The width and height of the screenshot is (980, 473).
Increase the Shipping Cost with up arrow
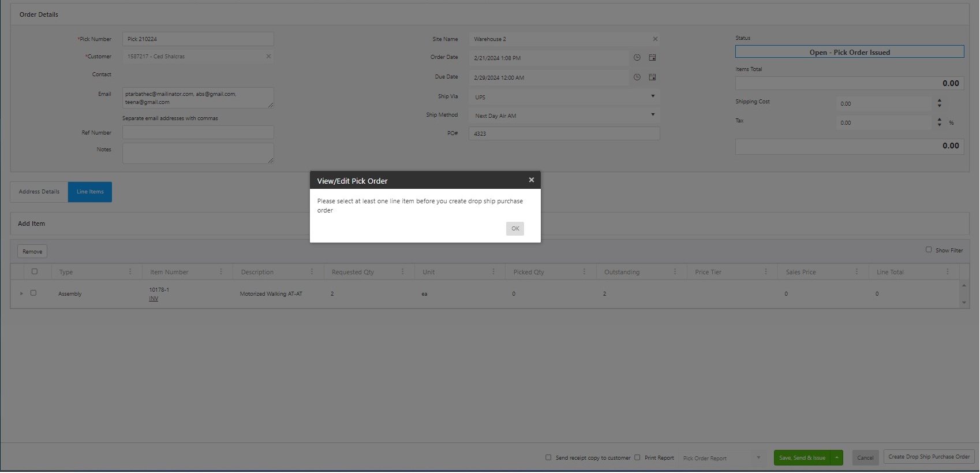(940, 100)
